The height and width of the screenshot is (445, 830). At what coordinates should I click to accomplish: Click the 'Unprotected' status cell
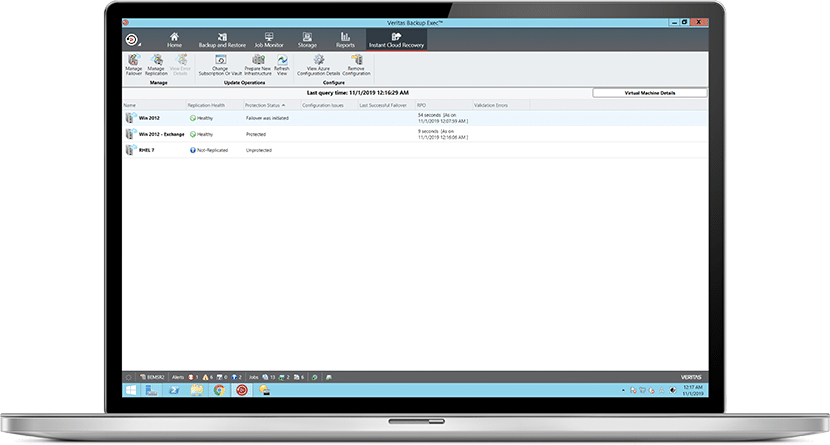point(259,150)
